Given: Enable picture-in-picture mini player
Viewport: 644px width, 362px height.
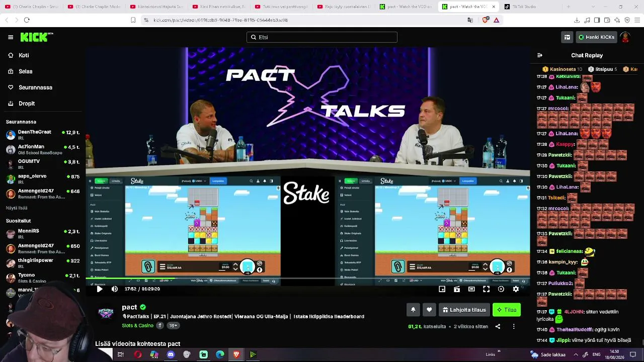Looking at the screenshot, I should 442,289.
